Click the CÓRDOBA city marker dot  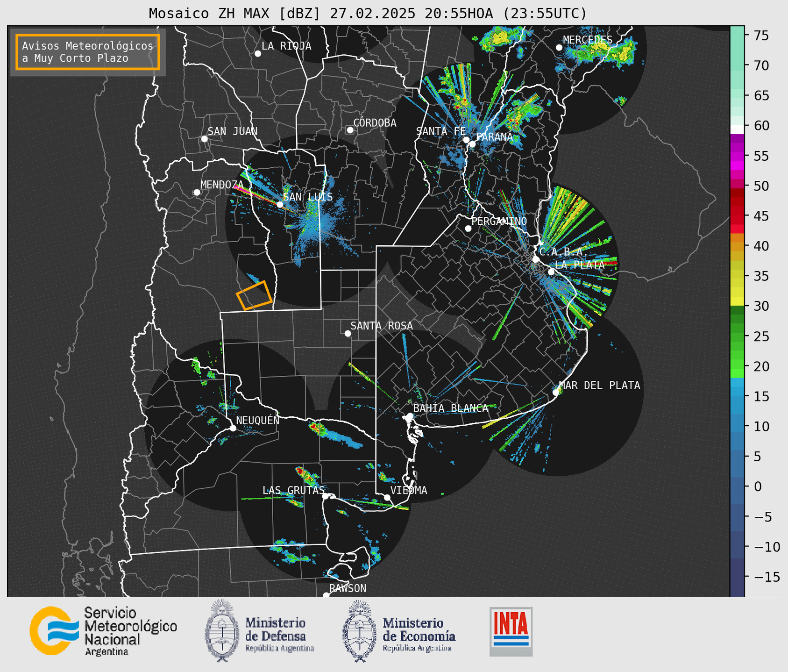(350, 130)
